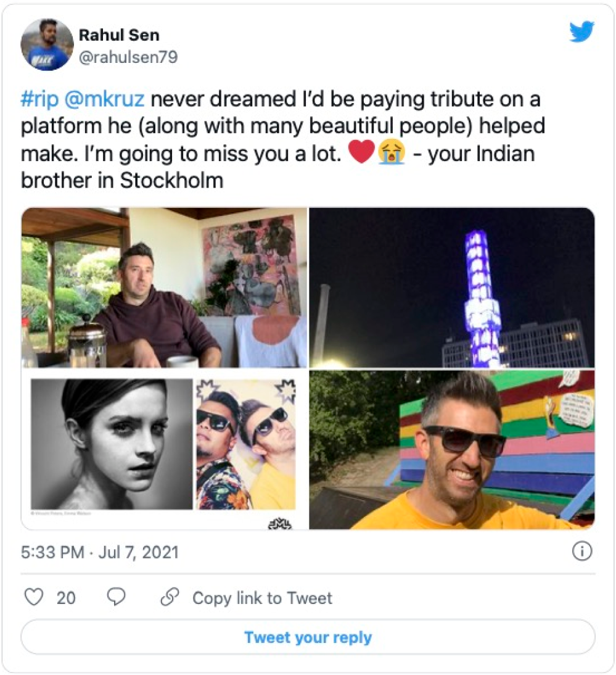Screen dimensions: 616x675
Task: Like the tweet with the heart icon
Action: (x=34, y=597)
